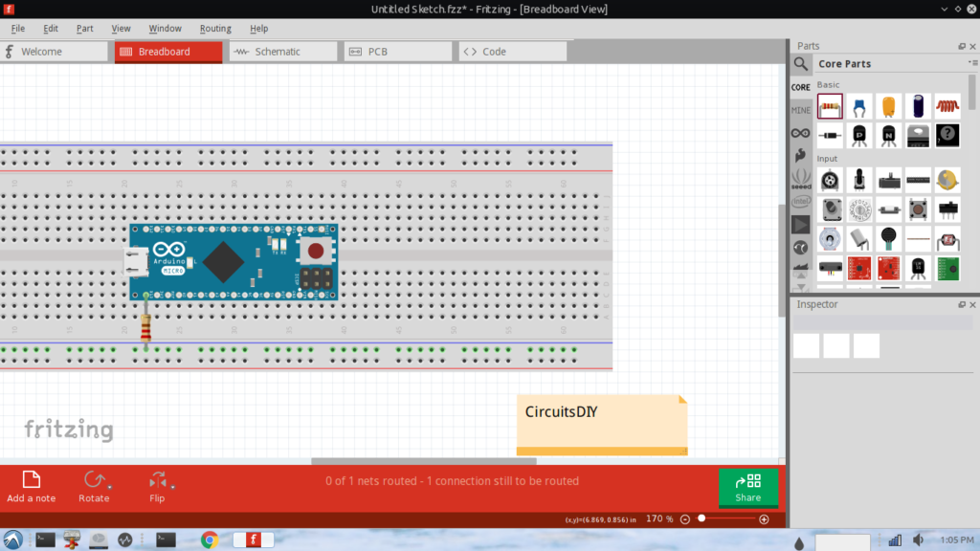Switch to the Breadboard tab
The width and height of the screenshot is (980, 551).
(168, 52)
